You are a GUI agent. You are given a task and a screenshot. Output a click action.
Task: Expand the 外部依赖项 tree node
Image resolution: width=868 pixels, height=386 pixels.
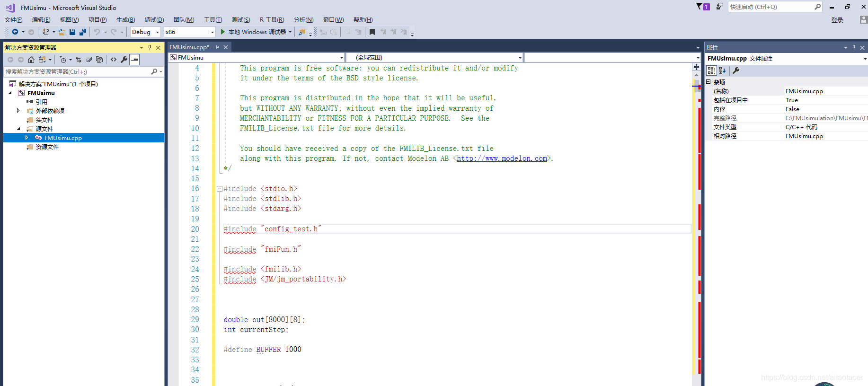(x=18, y=111)
